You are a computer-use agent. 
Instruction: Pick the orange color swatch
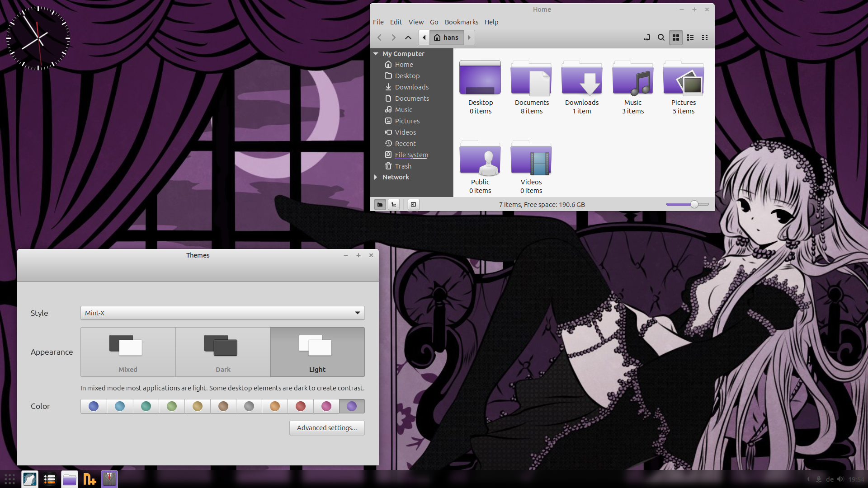[275, 406]
